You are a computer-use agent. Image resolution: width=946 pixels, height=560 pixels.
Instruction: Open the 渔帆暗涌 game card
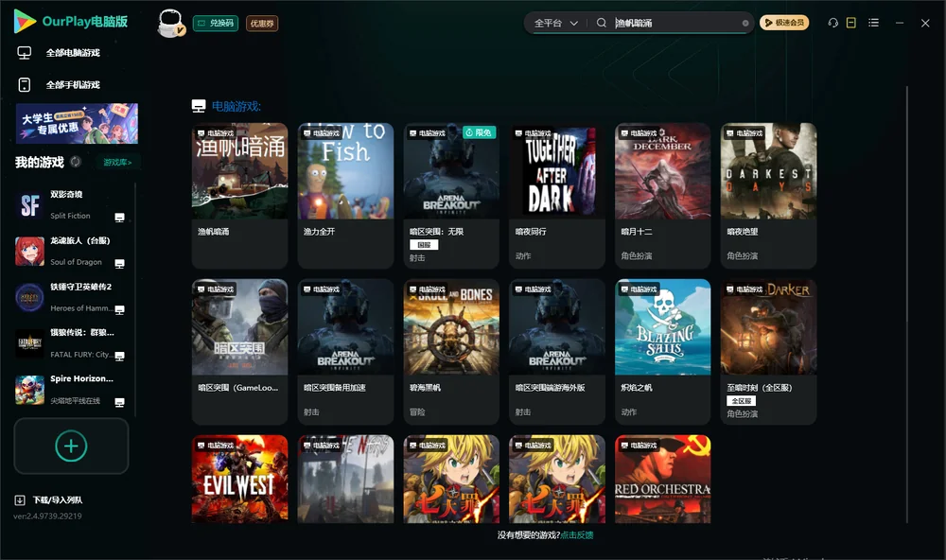[239, 196]
